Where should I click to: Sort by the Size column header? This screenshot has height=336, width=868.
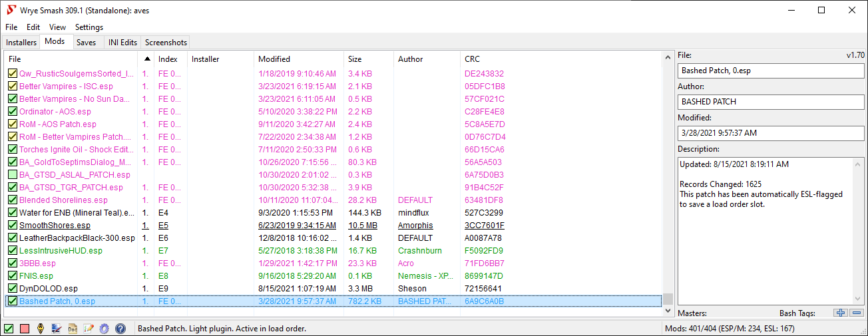(369, 59)
